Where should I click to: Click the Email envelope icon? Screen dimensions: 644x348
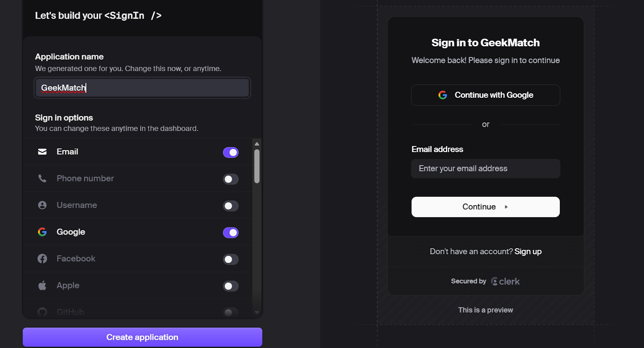[42, 152]
